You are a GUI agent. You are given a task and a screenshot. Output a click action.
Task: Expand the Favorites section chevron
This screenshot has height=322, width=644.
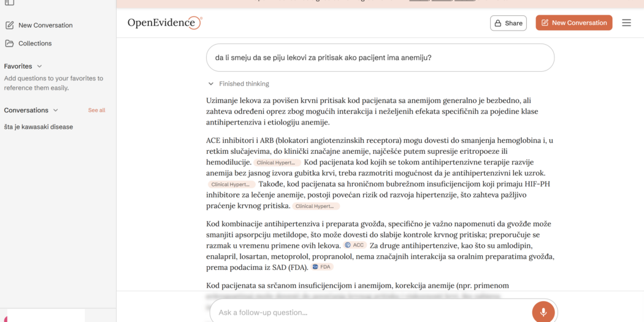pos(40,66)
